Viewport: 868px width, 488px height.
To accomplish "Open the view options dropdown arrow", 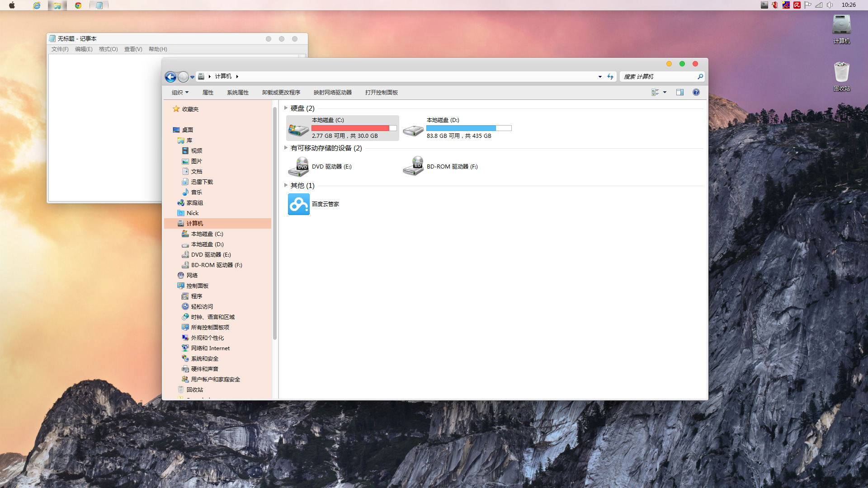I will pyautogui.click(x=665, y=92).
